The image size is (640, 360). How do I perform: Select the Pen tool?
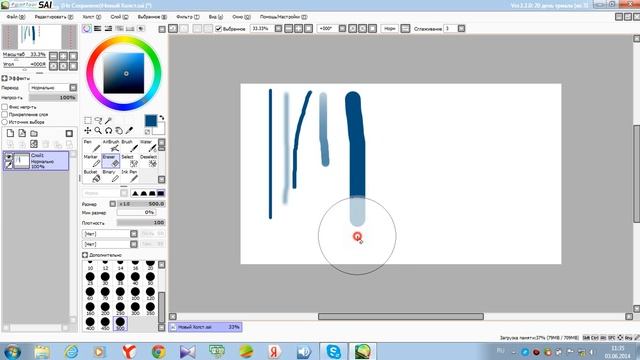(92, 145)
